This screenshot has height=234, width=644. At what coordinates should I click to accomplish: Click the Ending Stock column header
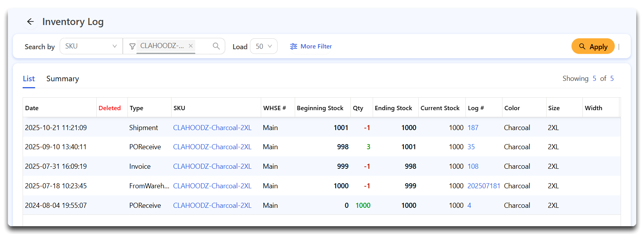coord(393,108)
